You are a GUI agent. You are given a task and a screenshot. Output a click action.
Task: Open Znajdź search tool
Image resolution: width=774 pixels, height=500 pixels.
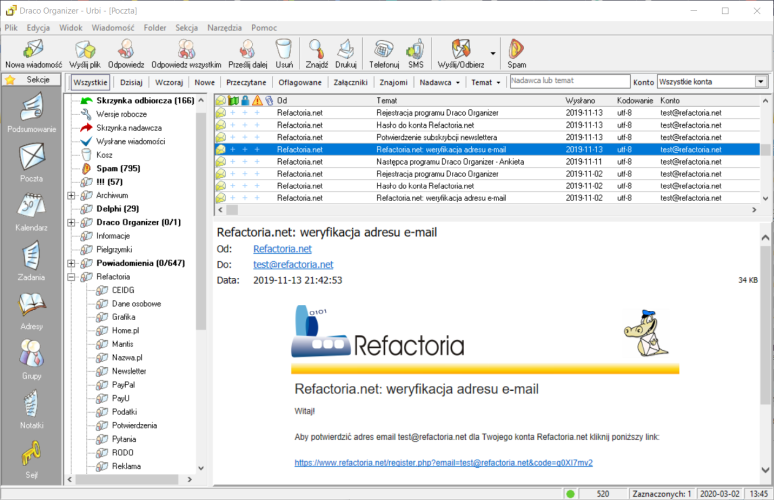click(316, 54)
